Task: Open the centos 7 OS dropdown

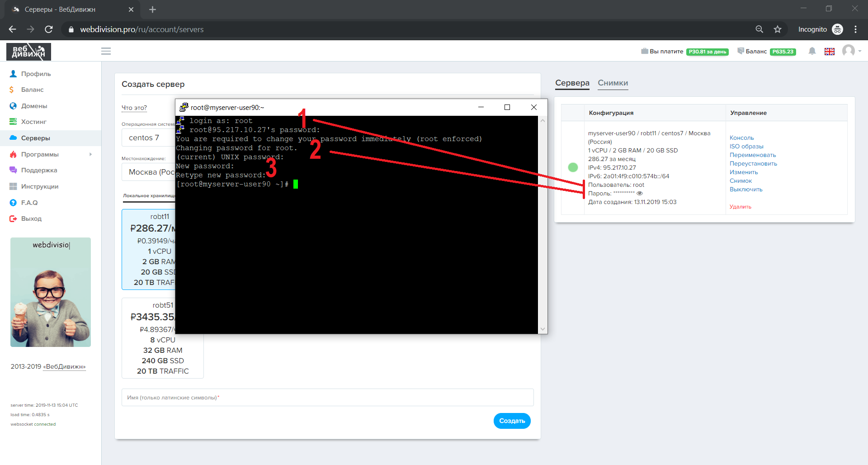Action: [x=148, y=138]
